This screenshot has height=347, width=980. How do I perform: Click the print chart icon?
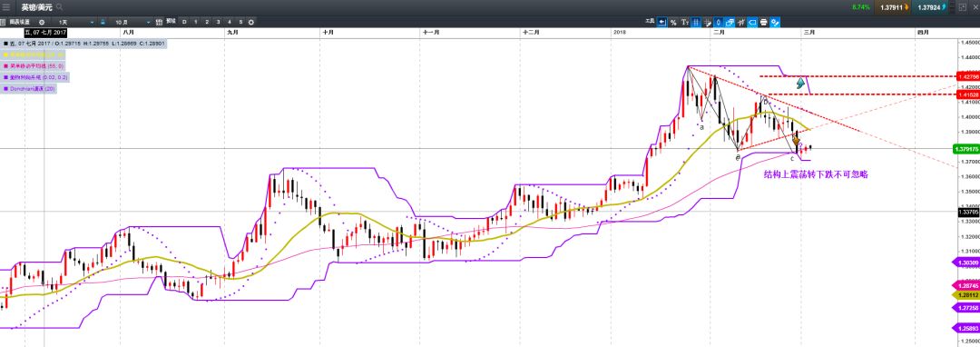(764, 22)
